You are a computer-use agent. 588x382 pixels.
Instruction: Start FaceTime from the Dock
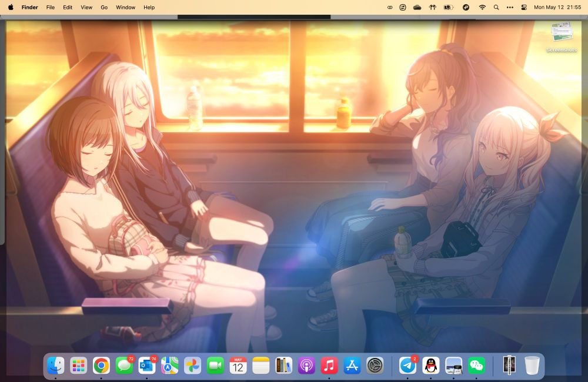pyautogui.click(x=215, y=365)
